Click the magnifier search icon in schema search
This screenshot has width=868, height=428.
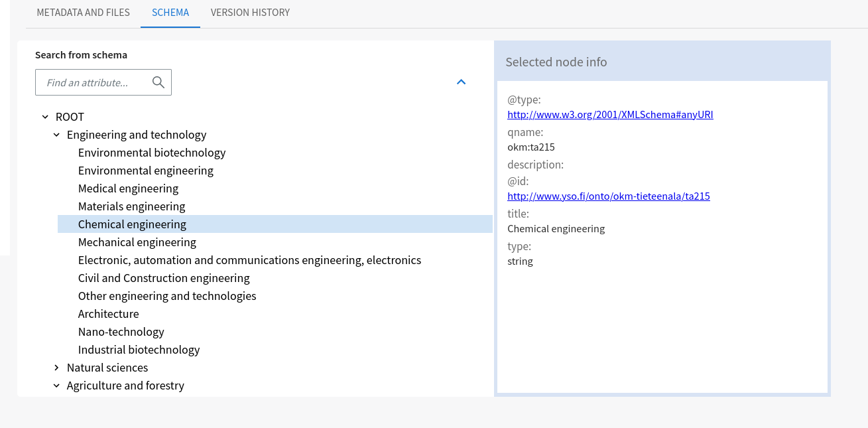click(x=158, y=82)
